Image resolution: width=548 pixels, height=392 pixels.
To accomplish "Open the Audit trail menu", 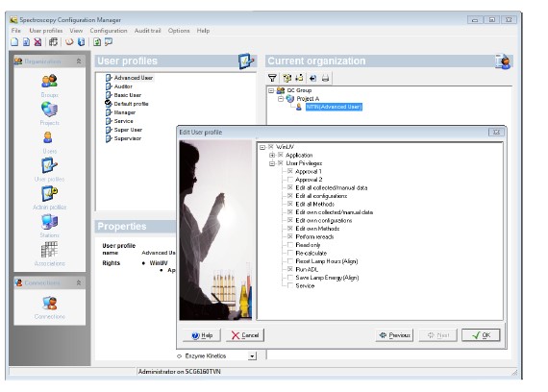I will click(148, 31).
